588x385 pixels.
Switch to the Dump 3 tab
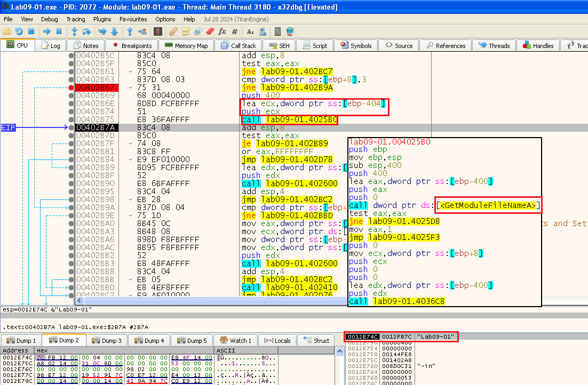click(107, 341)
